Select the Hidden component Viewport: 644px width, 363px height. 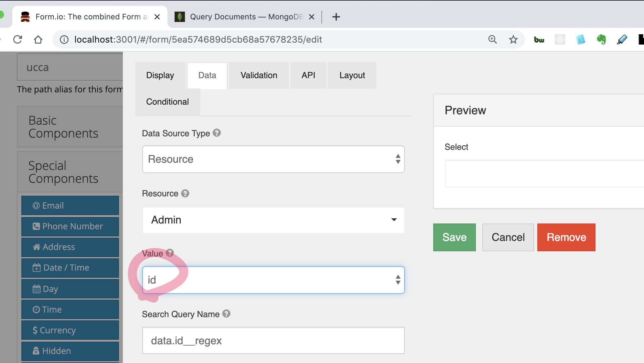[70, 351]
